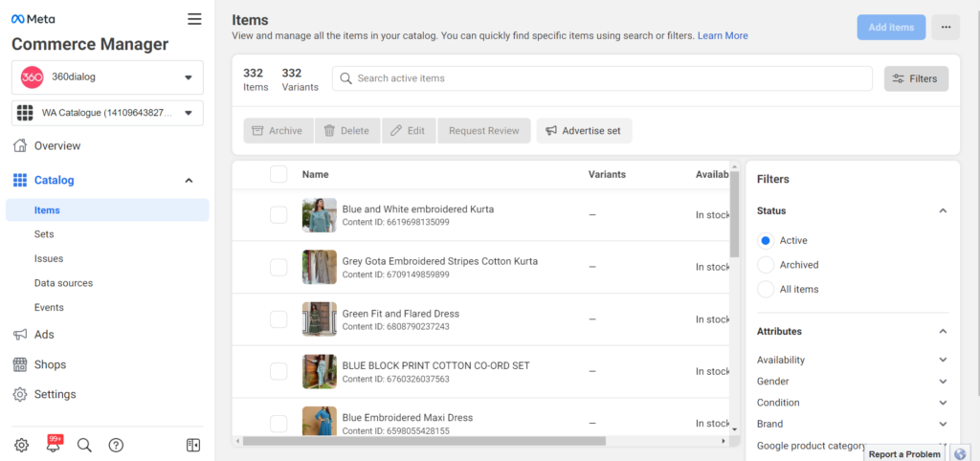Collapse the Status filter section
980x461 pixels.
[x=943, y=211]
